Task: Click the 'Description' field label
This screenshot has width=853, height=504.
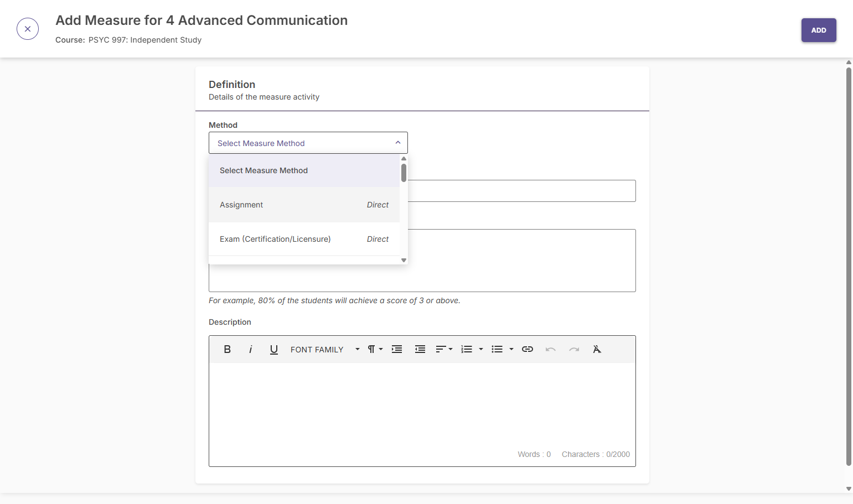Action: pyautogui.click(x=230, y=322)
